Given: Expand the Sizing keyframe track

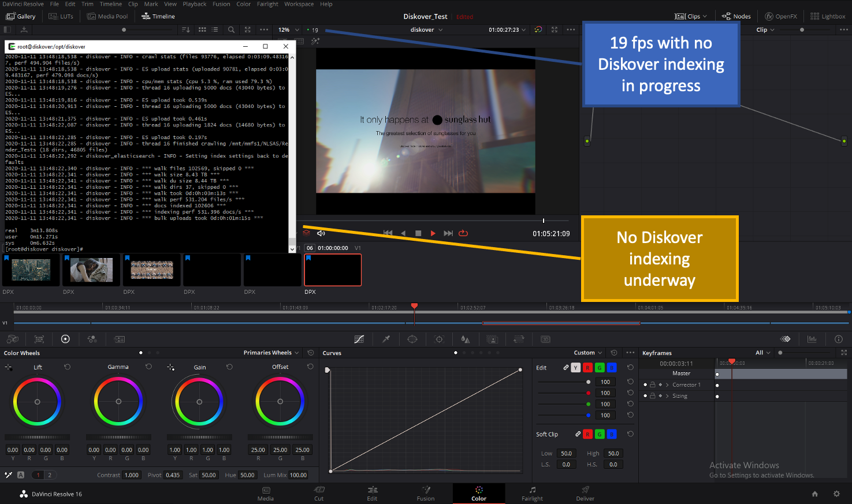Looking at the screenshot, I should point(667,396).
